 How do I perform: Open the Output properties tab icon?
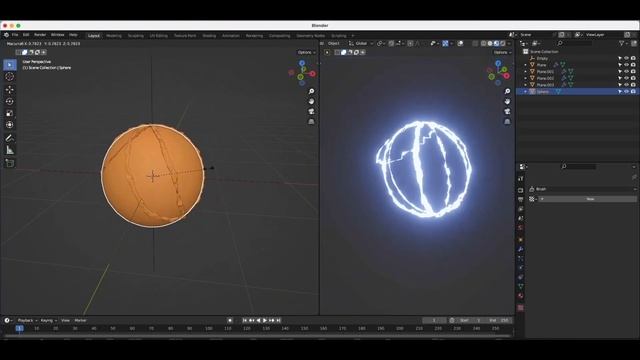click(520, 200)
